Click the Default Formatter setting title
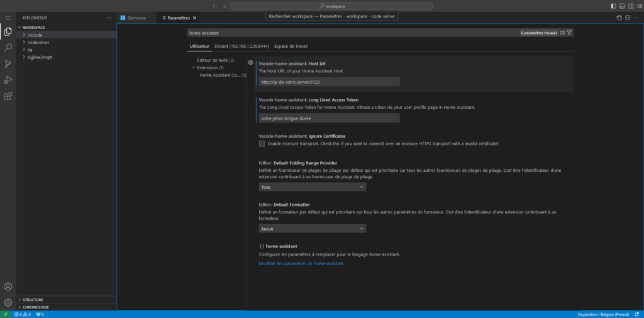Screen dimensions: 644x318 [284, 205]
